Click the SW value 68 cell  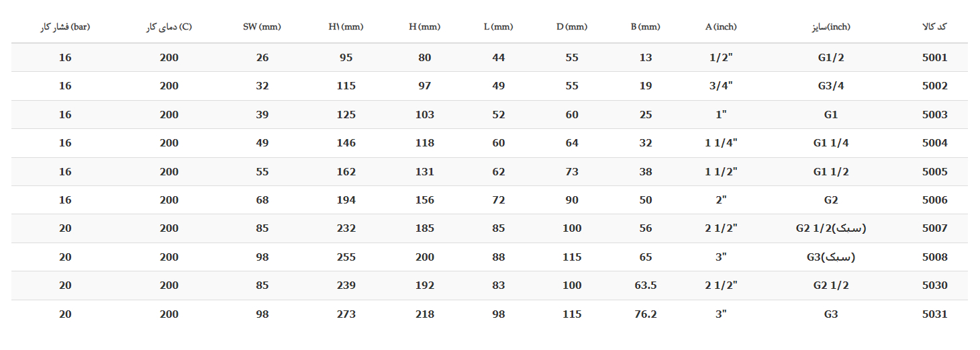(262, 200)
